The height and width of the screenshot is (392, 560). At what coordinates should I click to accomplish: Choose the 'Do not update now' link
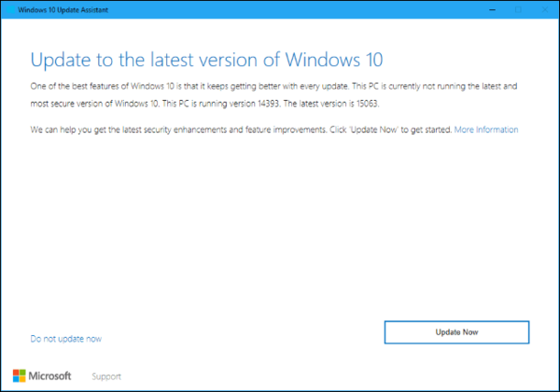(65, 339)
